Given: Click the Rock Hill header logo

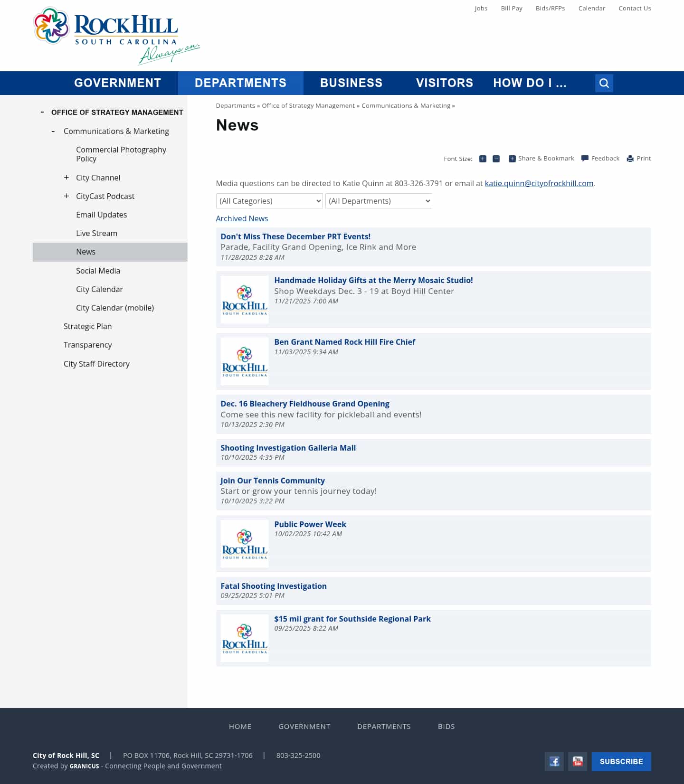Looking at the screenshot, I should tap(116, 36).
